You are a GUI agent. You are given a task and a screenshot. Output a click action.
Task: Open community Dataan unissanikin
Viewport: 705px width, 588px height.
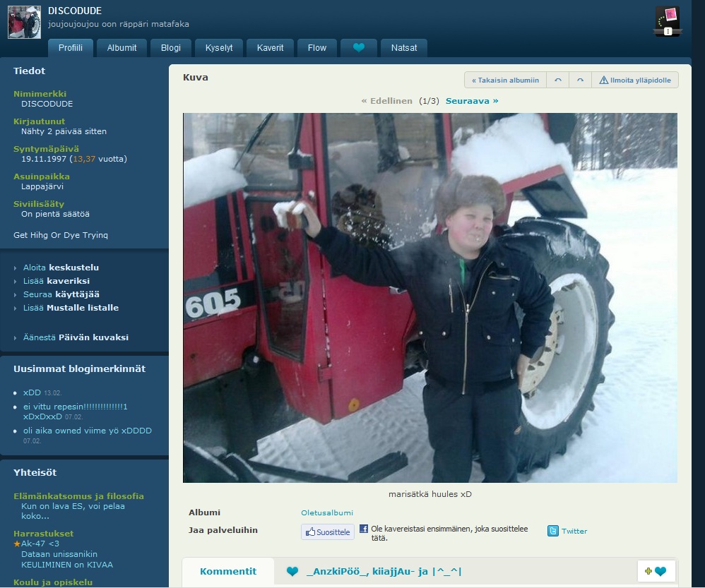[59, 554]
